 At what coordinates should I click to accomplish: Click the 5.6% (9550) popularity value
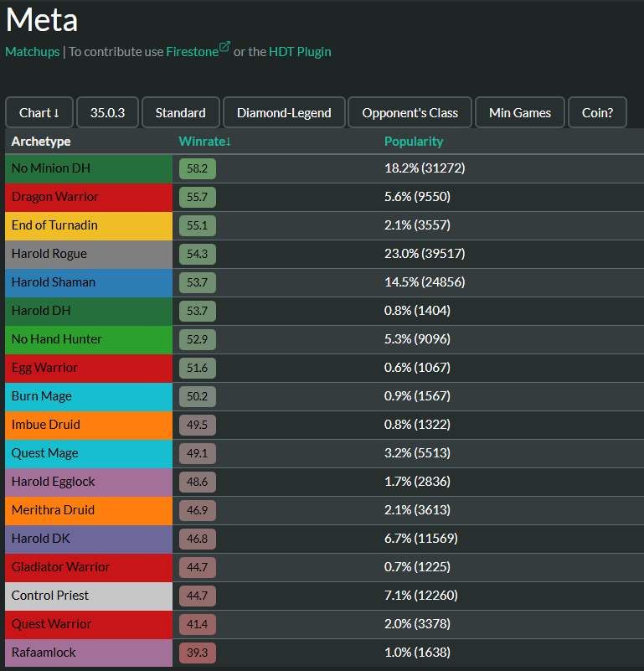click(417, 197)
